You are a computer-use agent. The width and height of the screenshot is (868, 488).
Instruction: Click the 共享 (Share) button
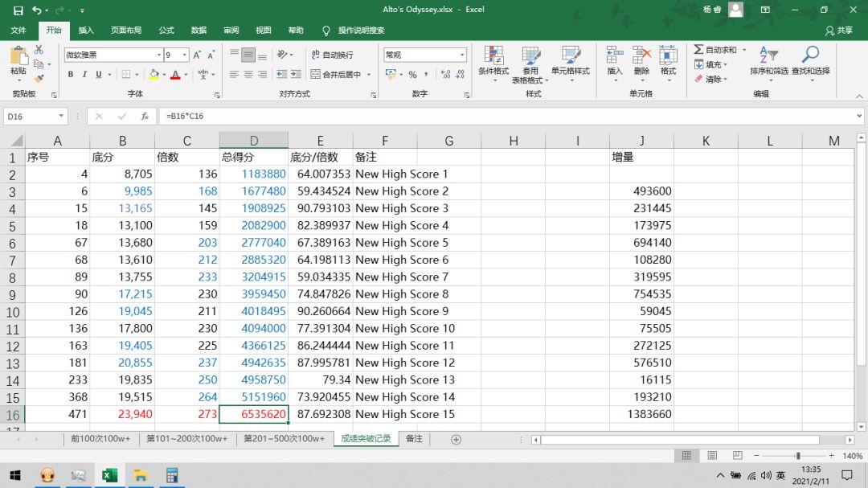(x=839, y=31)
